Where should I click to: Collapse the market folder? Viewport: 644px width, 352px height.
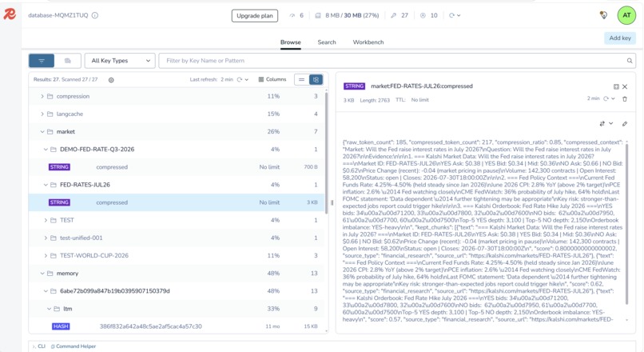coord(42,131)
